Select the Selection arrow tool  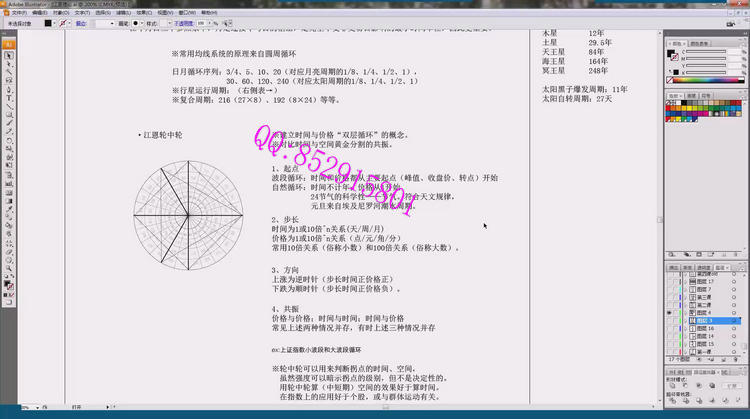(x=9, y=56)
